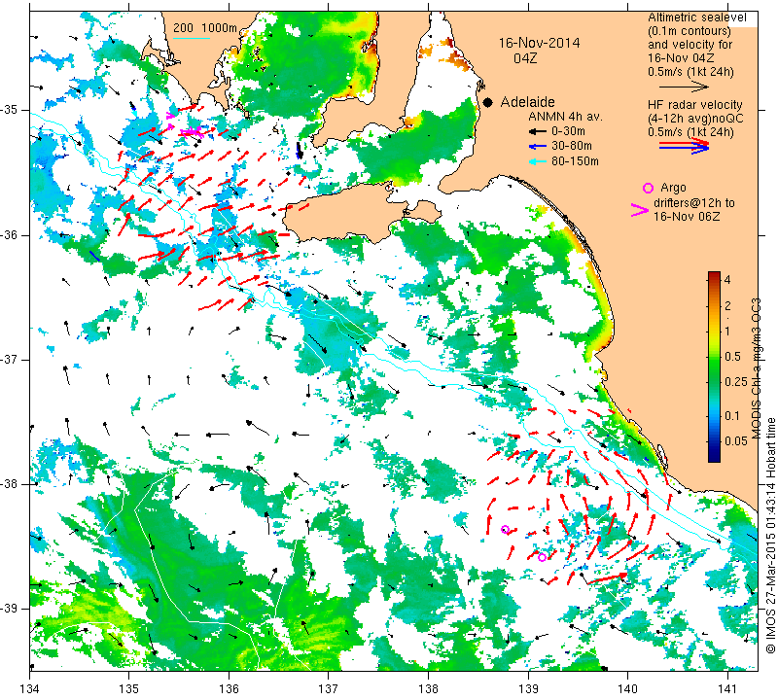The width and height of the screenshot is (778, 700).
Task: Click latitude axis label -36
Action: coord(9,234)
